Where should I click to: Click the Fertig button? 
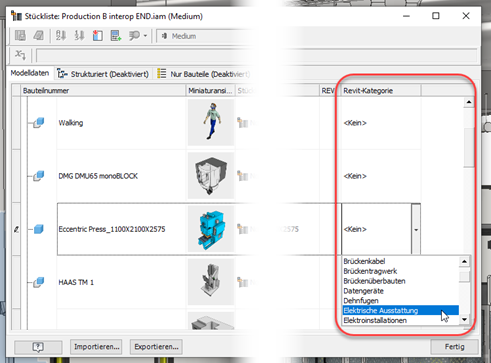point(454,347)
